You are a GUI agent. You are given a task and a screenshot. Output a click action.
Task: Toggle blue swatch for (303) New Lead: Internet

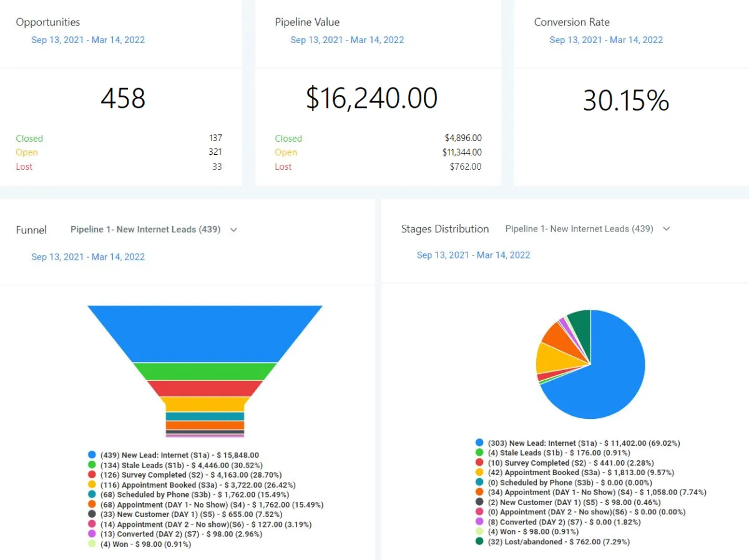479,443
